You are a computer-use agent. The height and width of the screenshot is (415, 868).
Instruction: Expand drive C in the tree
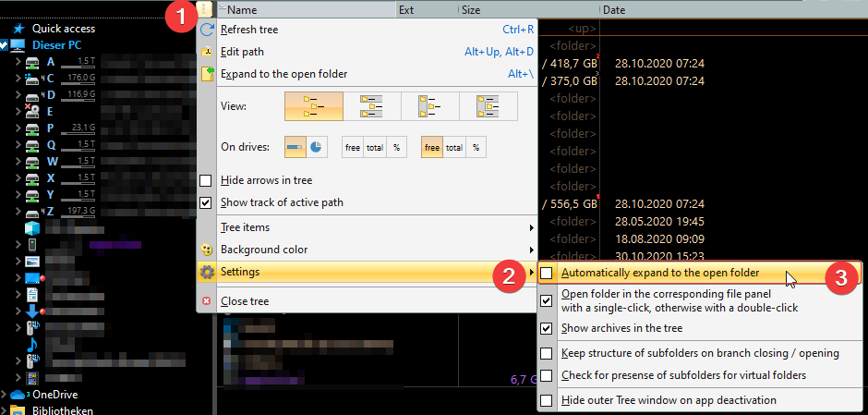click(x=18, y=79)
